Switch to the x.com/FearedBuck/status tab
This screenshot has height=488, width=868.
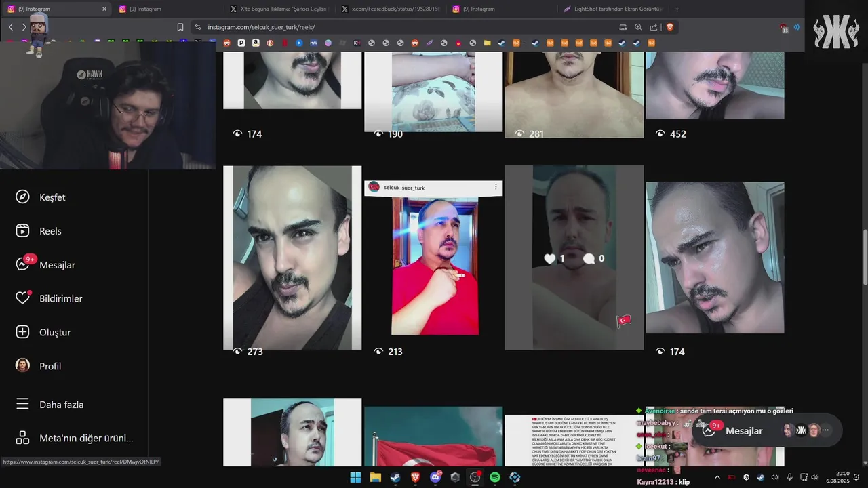coord(391,9)
